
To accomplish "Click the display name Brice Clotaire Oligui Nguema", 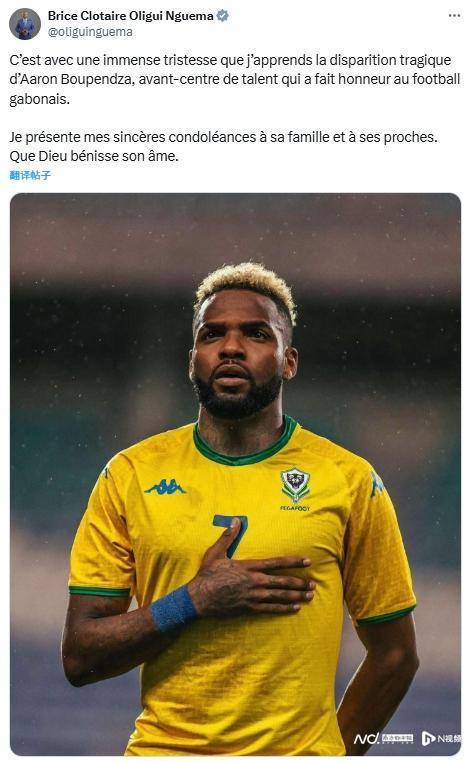I will pyautogui.click(x=131, y=16).
